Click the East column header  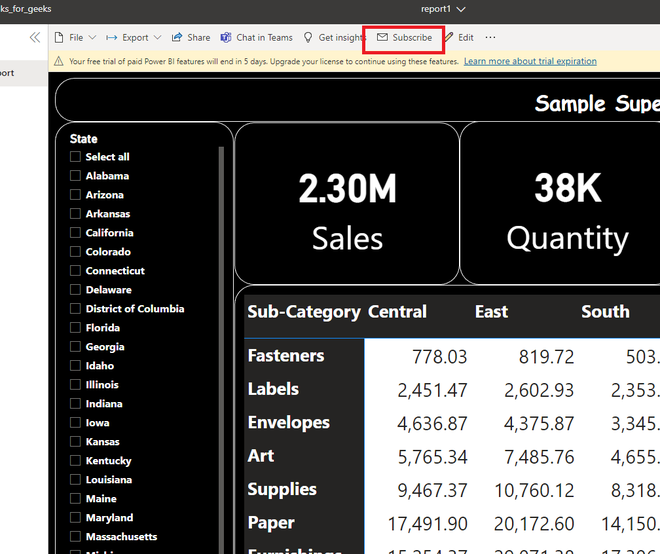[491, 312]
